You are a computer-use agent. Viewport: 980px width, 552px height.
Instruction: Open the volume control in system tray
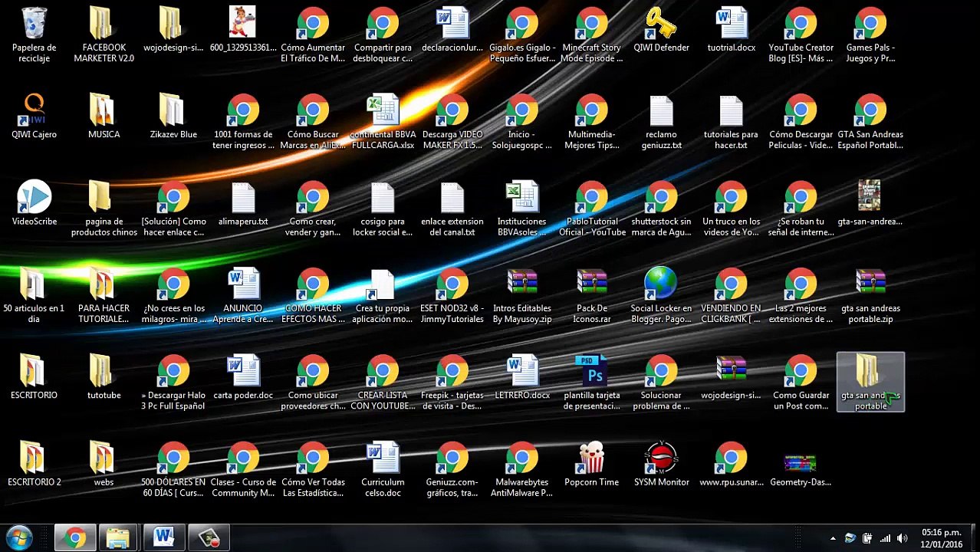tap(902, 538)
